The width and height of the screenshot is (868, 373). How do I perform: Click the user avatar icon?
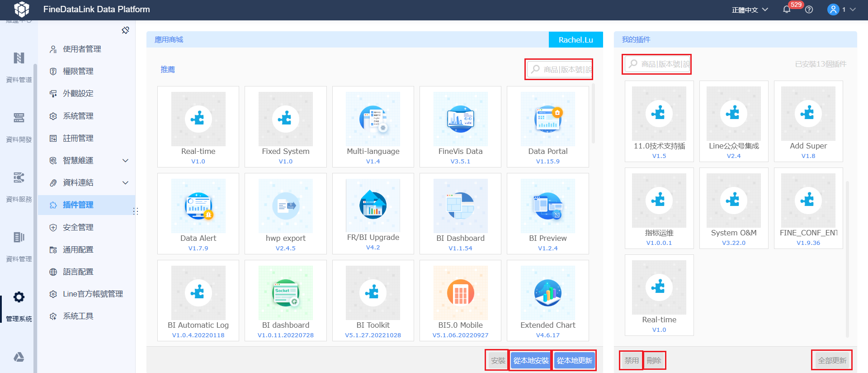click(x=833, y=10)
